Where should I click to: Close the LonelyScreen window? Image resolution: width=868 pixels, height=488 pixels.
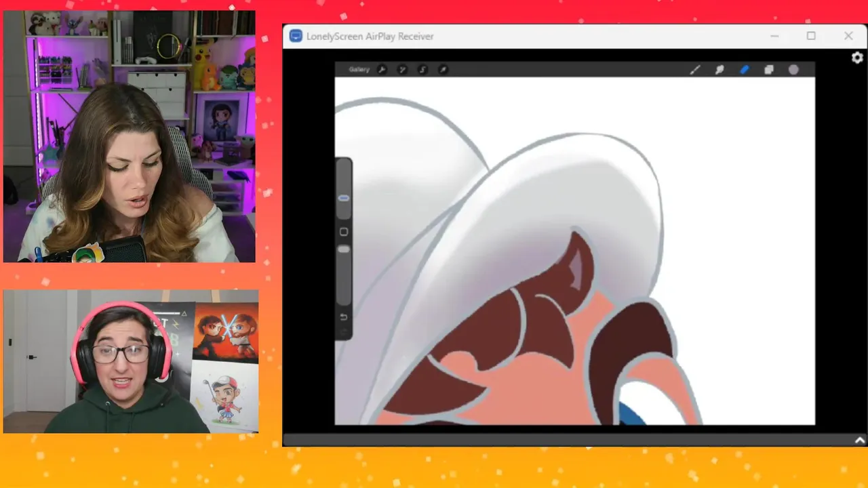coord(848,36)
